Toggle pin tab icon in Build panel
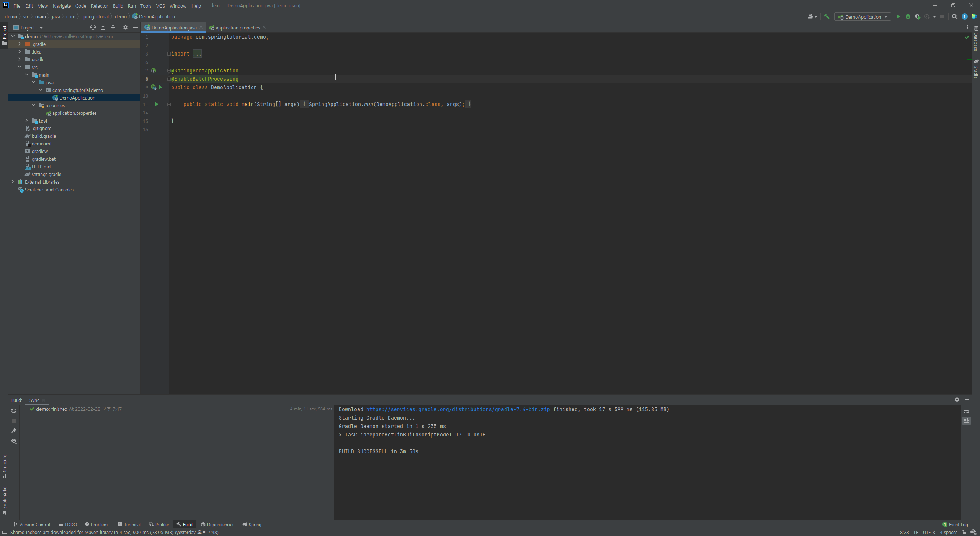This screenshot has height=536, width=980. click(14, 431)
